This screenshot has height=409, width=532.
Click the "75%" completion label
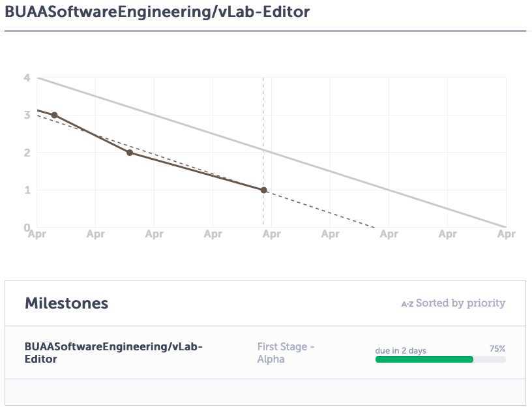pyautogui.click(x=497, y=350)
